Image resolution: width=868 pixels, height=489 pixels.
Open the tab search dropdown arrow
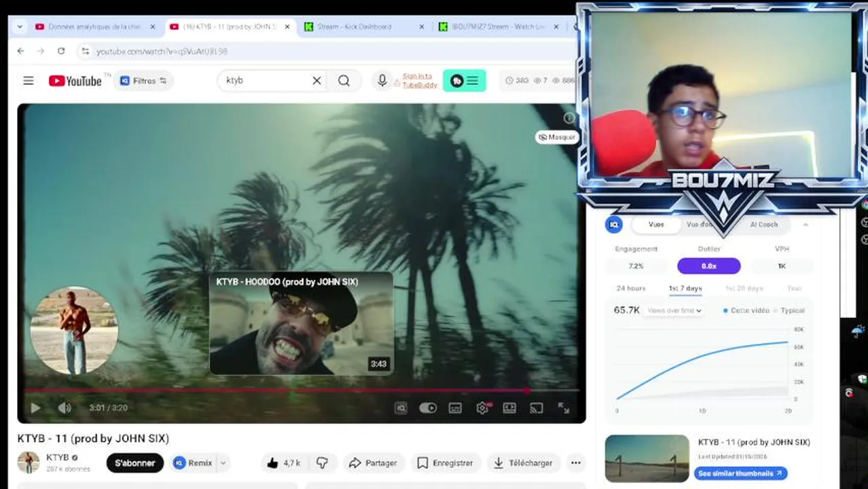click(20, 26)
